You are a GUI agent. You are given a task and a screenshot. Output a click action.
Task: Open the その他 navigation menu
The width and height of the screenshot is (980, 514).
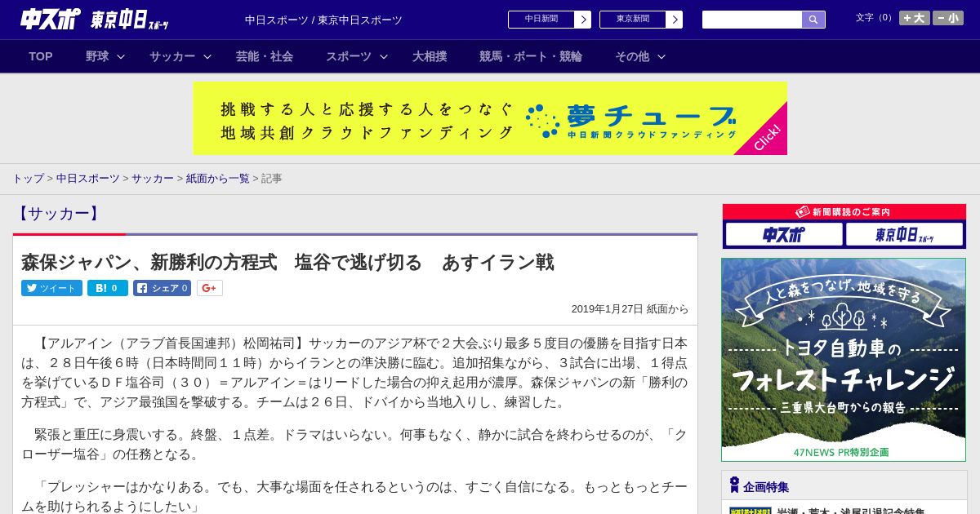point(632,56)
